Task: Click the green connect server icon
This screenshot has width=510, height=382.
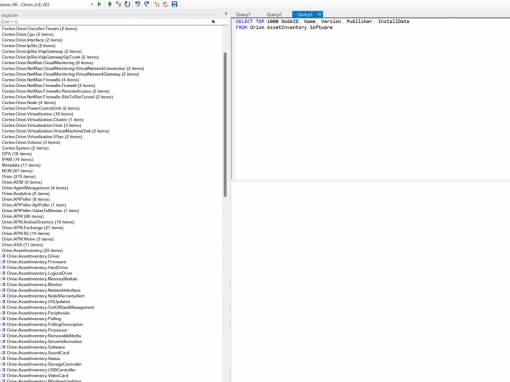Action: (x=110, y=4)
